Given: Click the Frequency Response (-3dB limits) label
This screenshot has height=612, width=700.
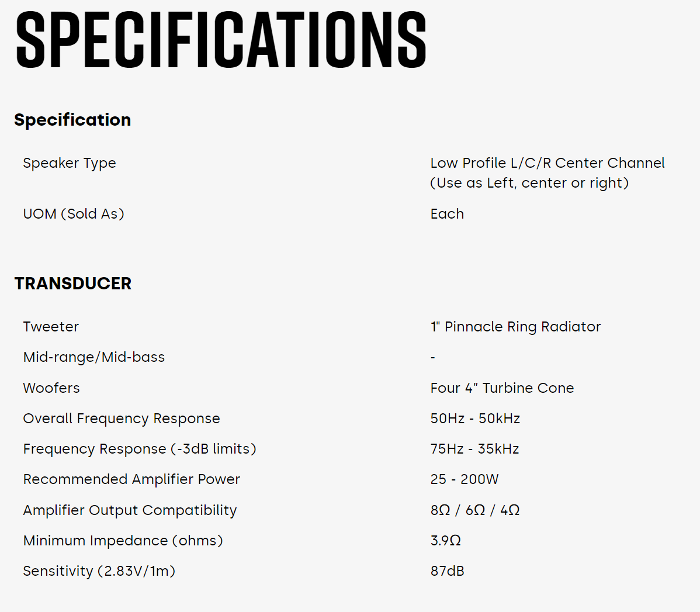Looking at the screenshot, I should coord(140,449).
